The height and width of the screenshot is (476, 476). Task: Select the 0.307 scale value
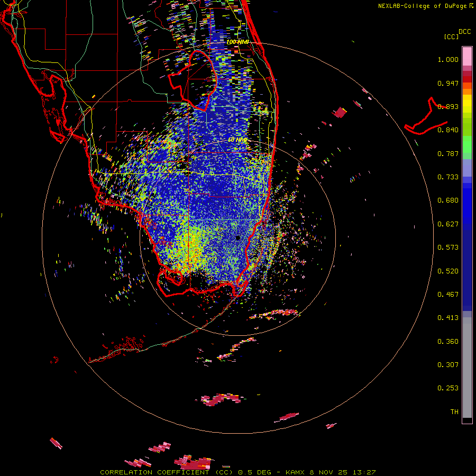pyautogui.click(x=448, y=365)
